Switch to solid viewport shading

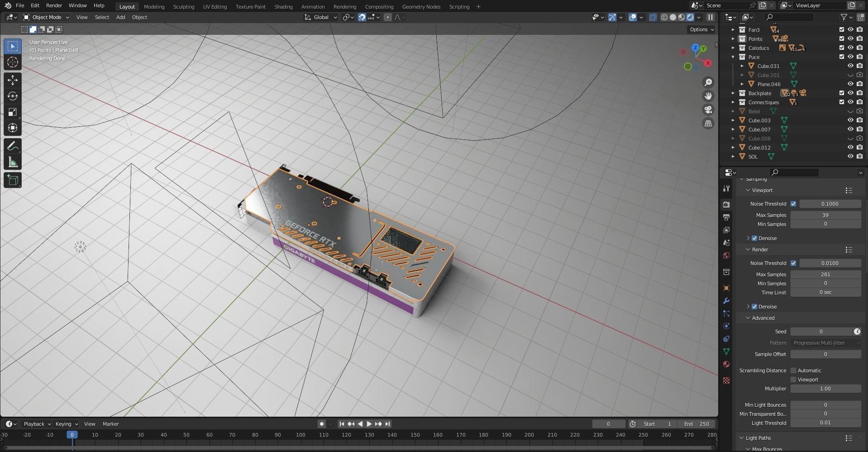click(x=673, y=17)
